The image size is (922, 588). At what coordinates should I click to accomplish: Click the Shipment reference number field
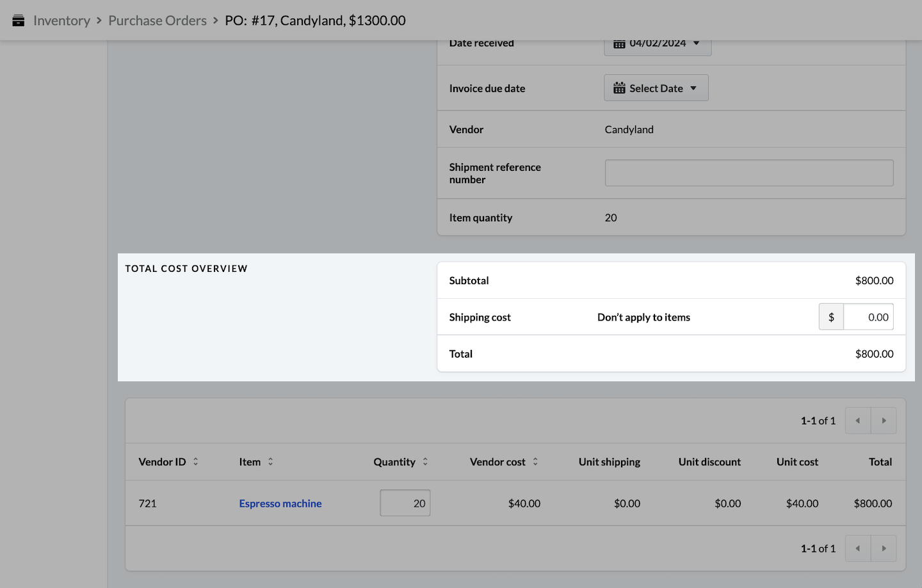748,173
